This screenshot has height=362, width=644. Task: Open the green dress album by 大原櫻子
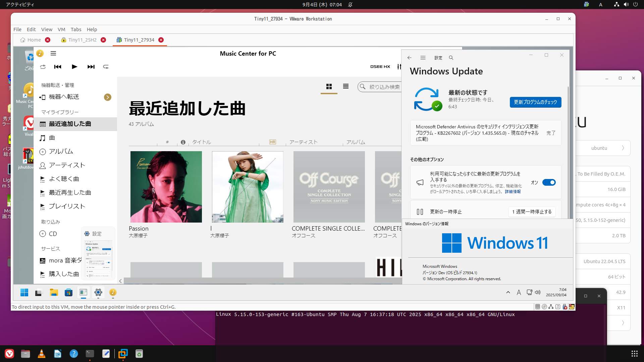[248, 187]
